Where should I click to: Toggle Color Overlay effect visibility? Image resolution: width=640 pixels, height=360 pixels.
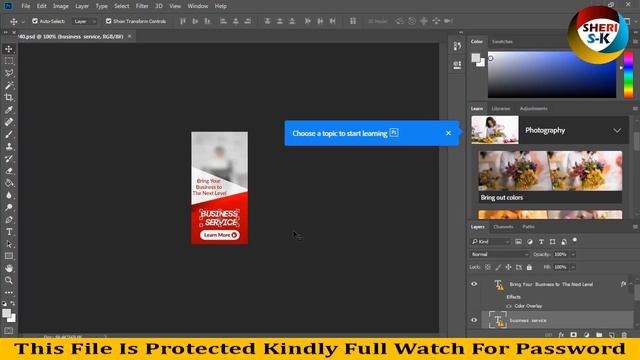(x=509, y=306)
